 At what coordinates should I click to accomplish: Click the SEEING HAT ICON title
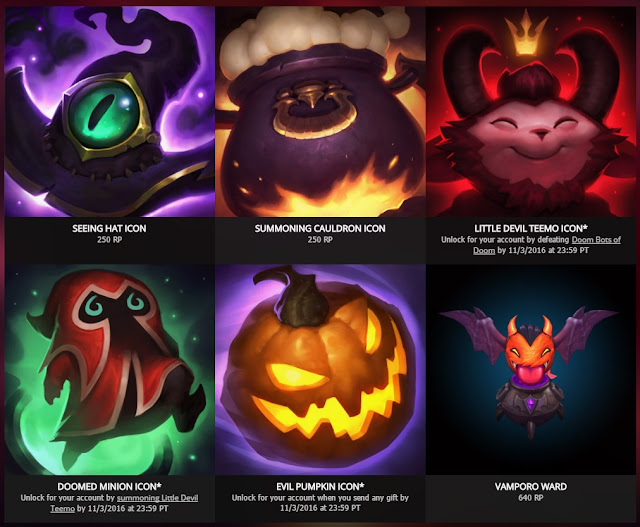(x=109, y=228)
